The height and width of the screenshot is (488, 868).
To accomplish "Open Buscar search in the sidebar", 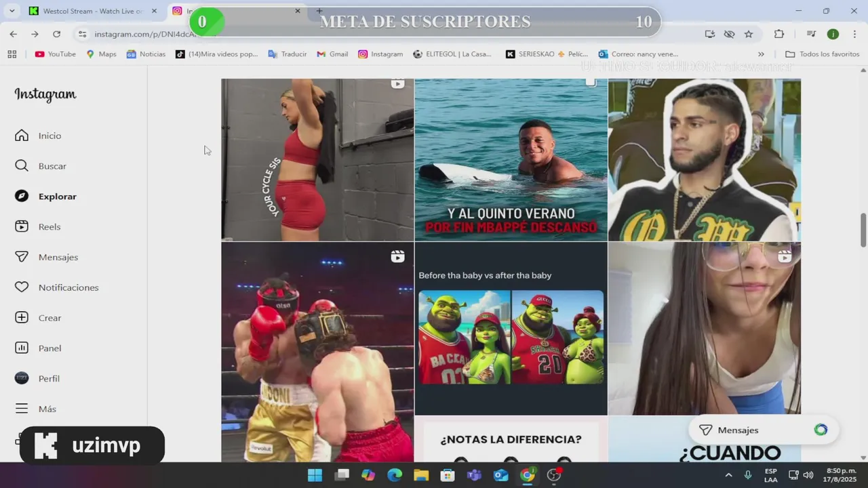I will pyautogui.click(x=41, y=166).
